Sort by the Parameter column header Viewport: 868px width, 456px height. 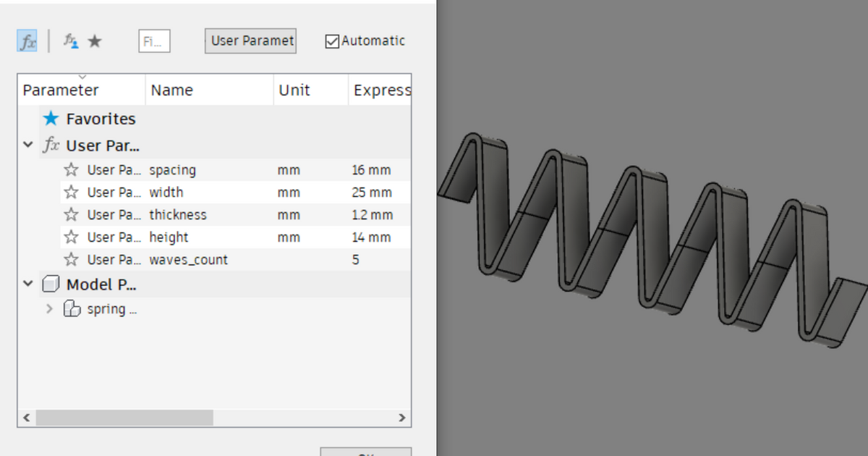[82, 90]
